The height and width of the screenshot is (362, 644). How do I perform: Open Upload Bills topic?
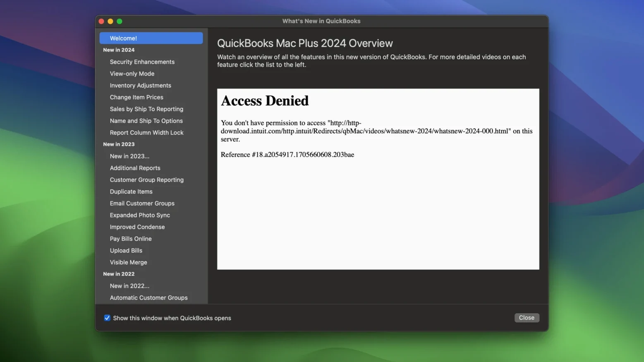pyautogui.click(x=126, y=250)
